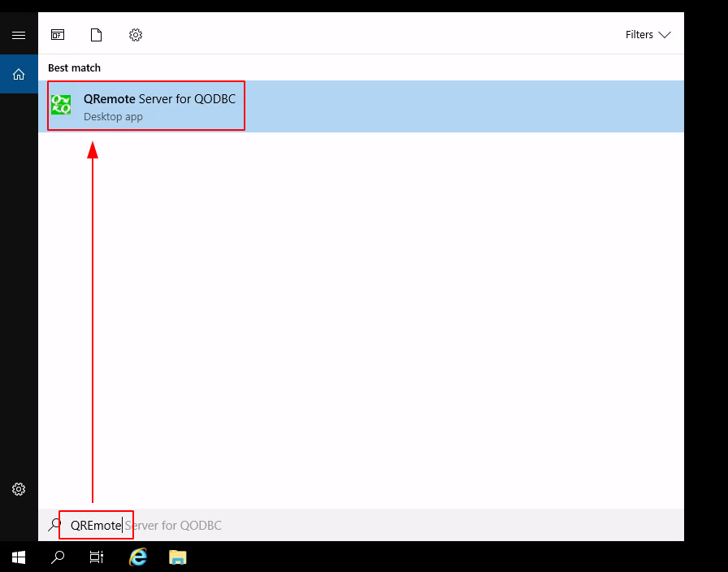728x572 pixels.
Task: Click 'Desktop app' subtitle under QRemote
Action: coord(113,116)
